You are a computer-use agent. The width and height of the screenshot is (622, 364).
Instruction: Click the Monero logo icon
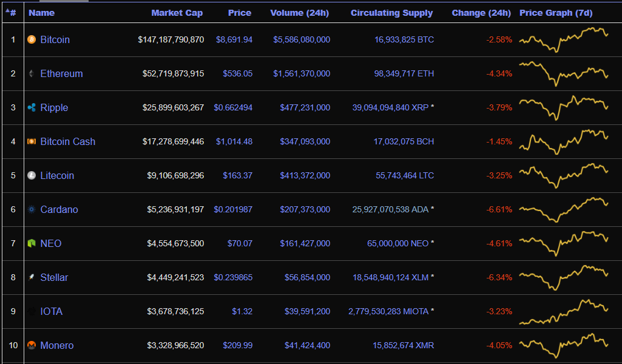tap(32, 345)
